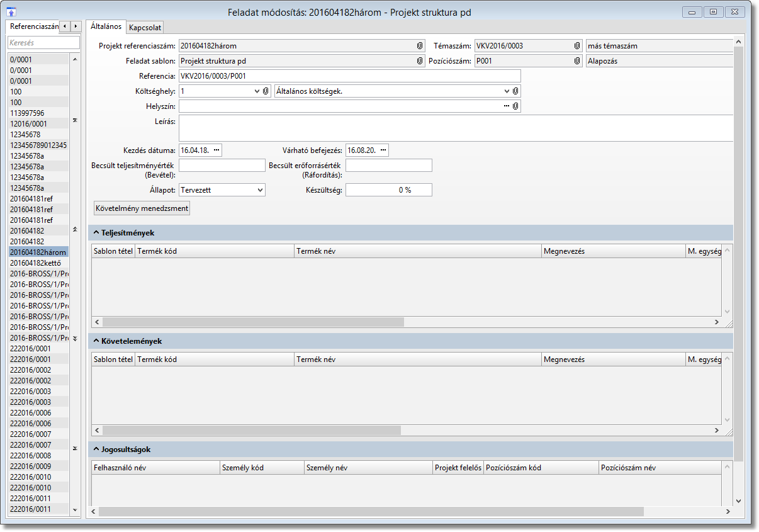Open Költséghely code dropdown arrow
Image resolution: width=759 pixels, height=532 pixels.
pyautogui.click(x=257, y=91)
